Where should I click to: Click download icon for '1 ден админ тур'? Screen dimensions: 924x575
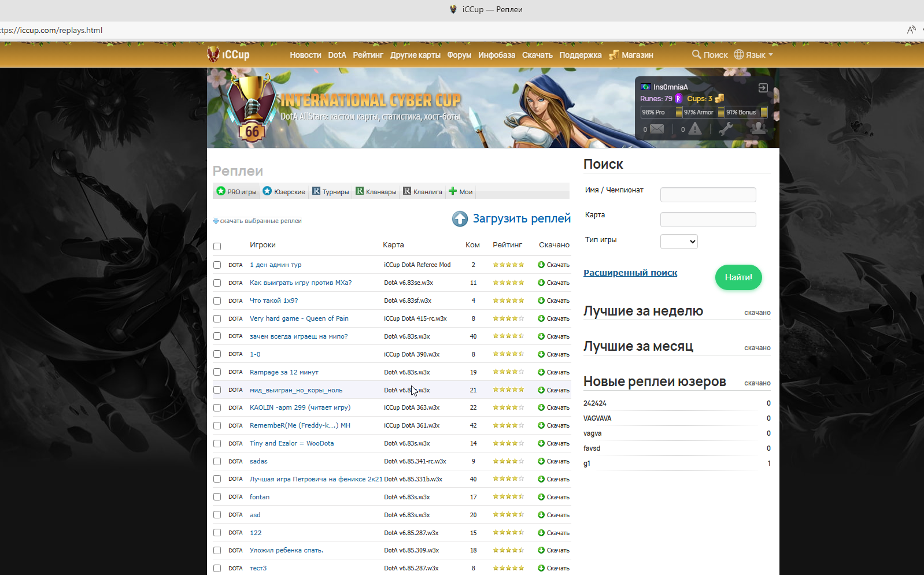pyautogui.click(x=541, y=265)
